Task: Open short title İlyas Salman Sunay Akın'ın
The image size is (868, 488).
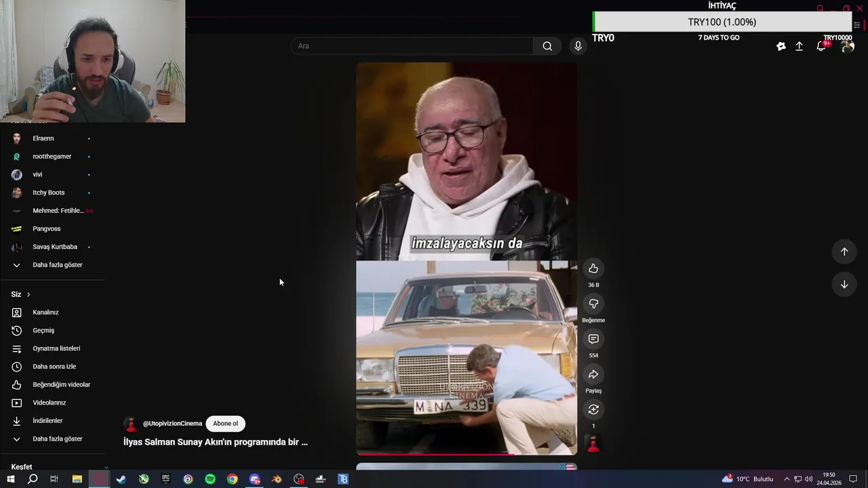Action: coord(215,442)
